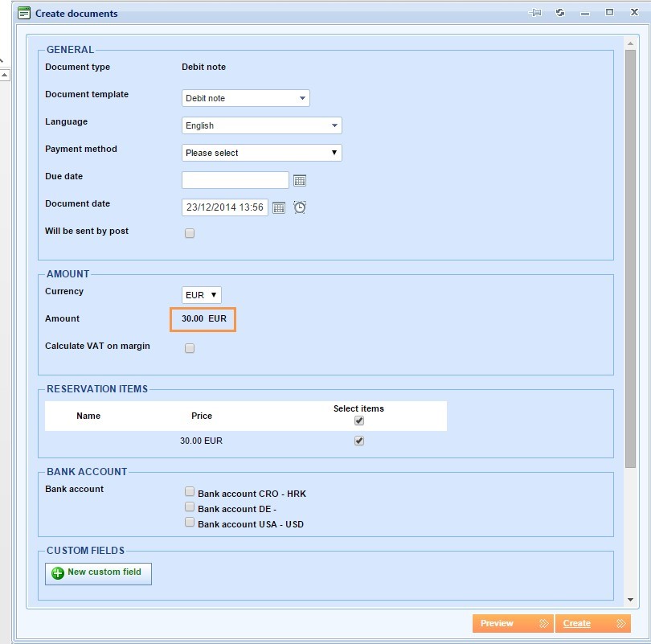
Task: Uncheck the 30.00 EUR reservation item
Action: (x=359, y=441)
